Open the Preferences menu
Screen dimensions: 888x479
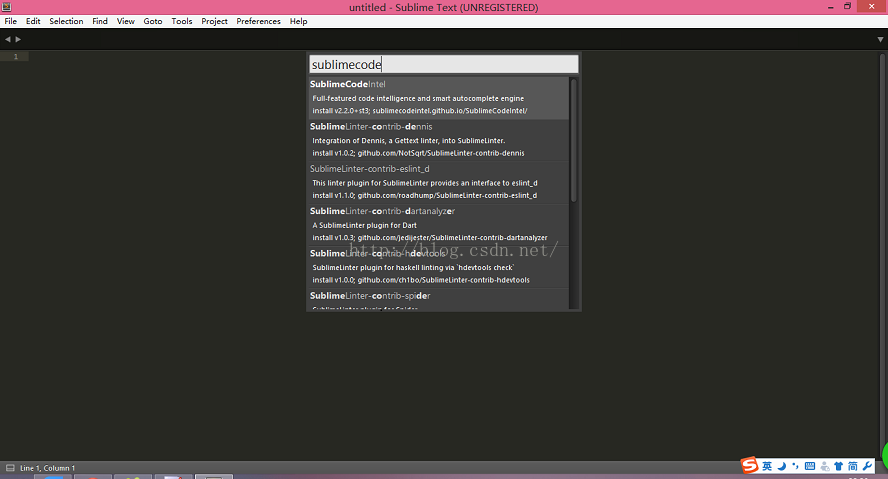pos(258,21)
